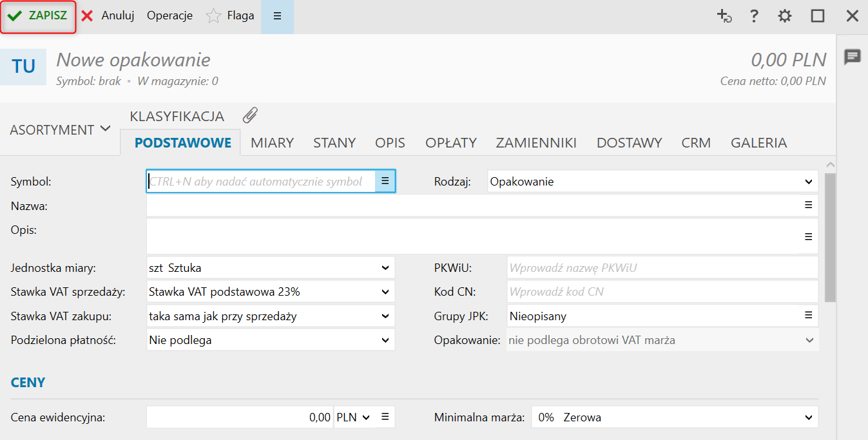Screen dimensions: 868x440
Task: Save with the ZAPISZ button
Action: pyautogui.click(x=39, y=16)
